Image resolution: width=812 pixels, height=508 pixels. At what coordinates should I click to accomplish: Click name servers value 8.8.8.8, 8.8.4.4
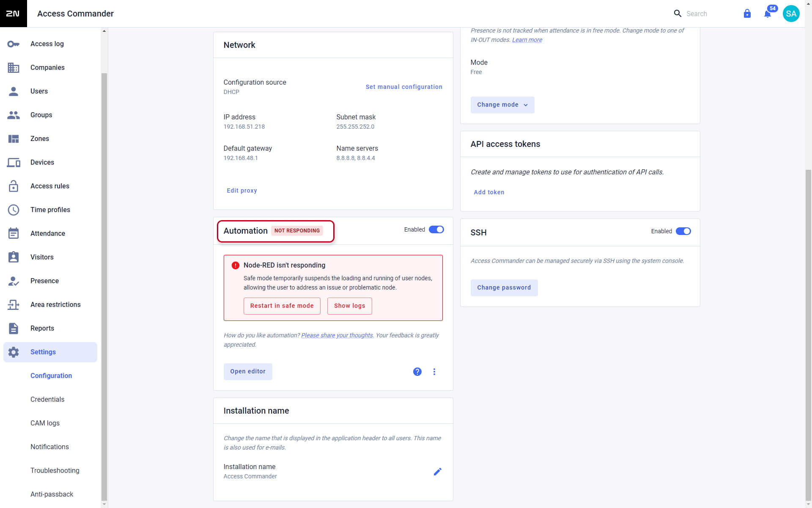356,158
